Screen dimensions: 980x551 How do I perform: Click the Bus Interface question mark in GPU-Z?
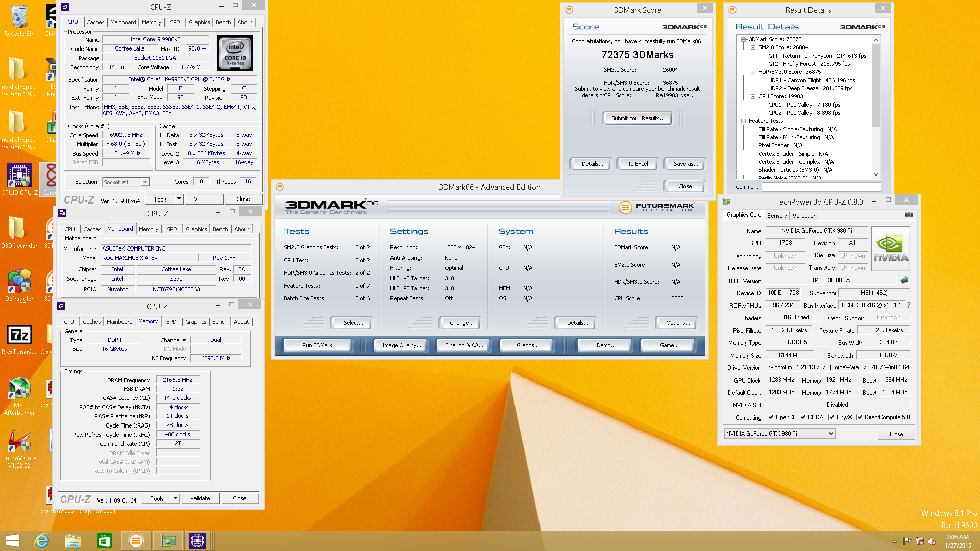click(x=909, y=305)
